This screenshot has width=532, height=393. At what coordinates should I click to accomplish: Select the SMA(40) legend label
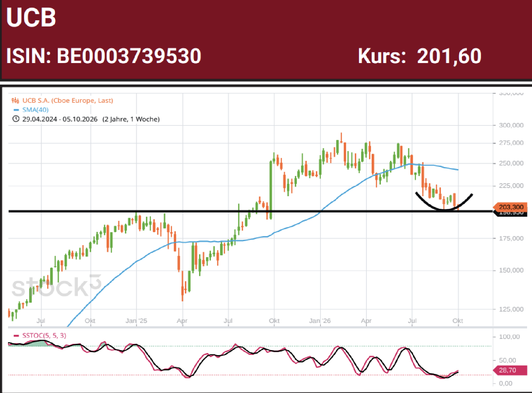35,110
